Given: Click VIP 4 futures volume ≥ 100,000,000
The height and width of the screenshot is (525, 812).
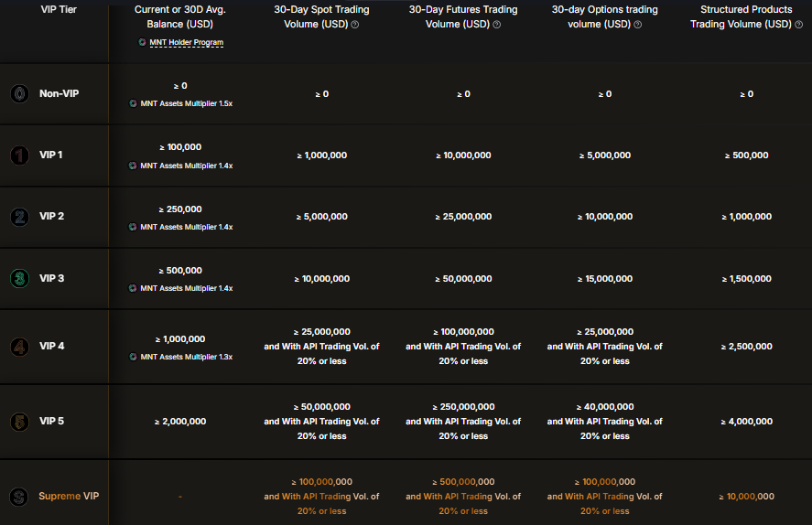Looking at the screenshot, I should 463,332.
